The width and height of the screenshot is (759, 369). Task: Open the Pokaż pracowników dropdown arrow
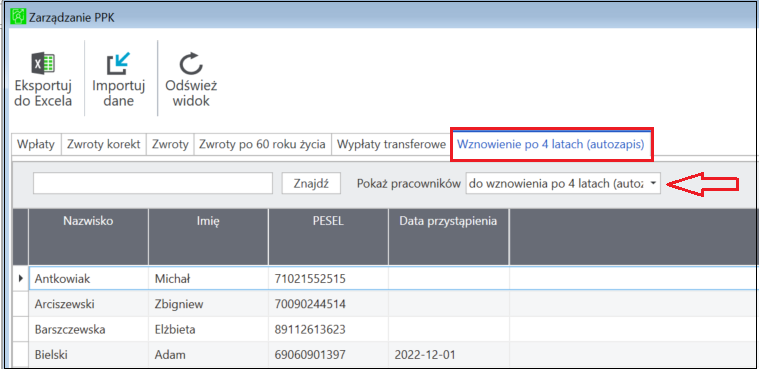[x=653, y=184]
